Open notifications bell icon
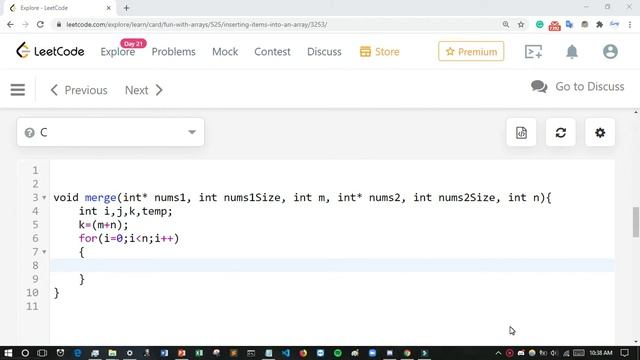 click(x=572, y=51)
